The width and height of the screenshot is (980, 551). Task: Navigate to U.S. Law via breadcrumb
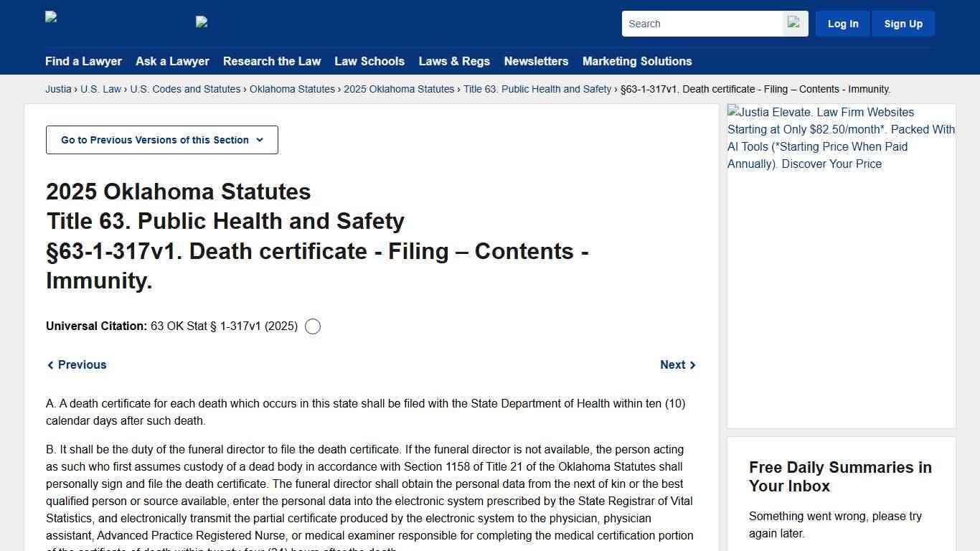click(100, 89)
